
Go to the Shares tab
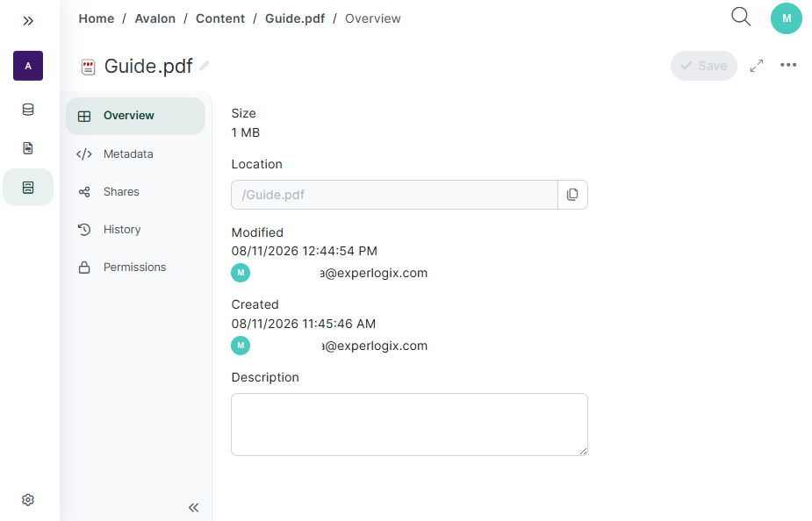[136, 192]
